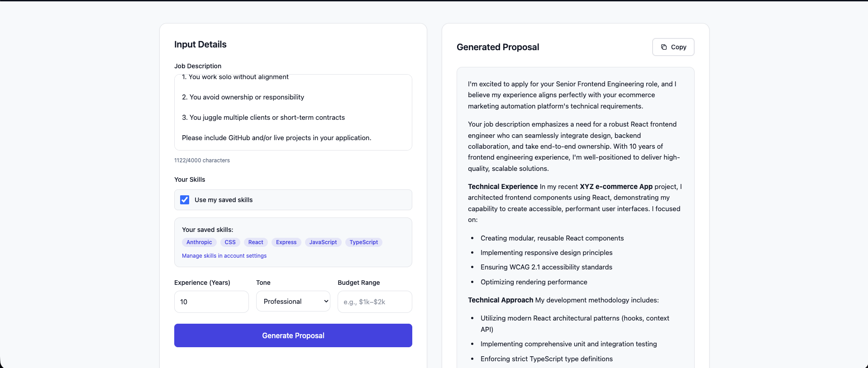Open the Tone dropdown
868x368 pixels.
tap(293, 302)
